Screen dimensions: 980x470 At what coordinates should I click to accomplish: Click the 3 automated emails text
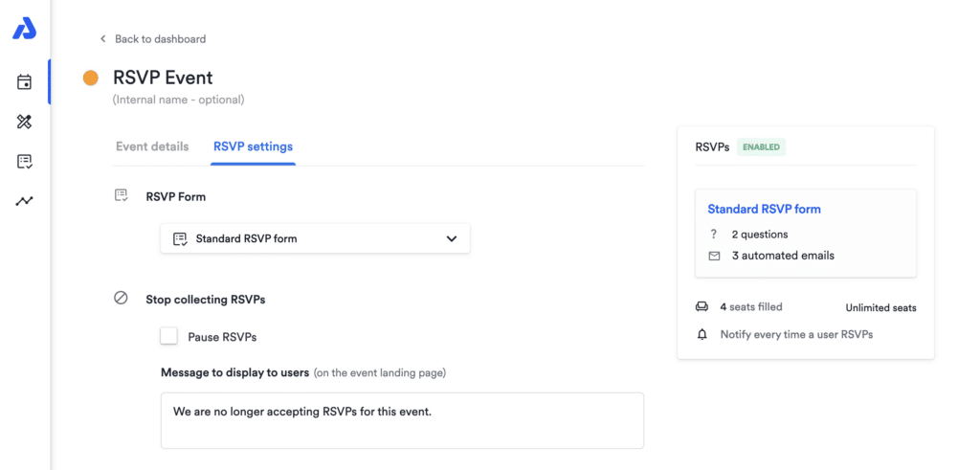tap(783, 256)
